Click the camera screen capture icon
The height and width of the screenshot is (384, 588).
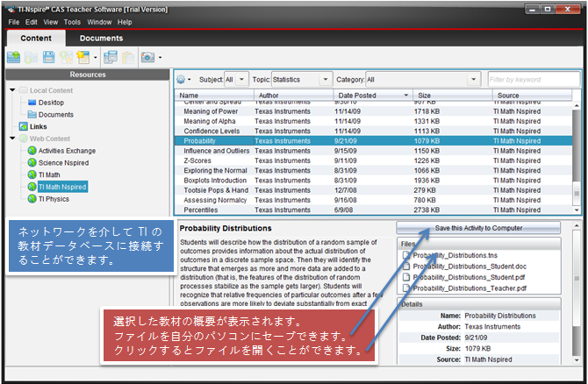tap(147, 57)
